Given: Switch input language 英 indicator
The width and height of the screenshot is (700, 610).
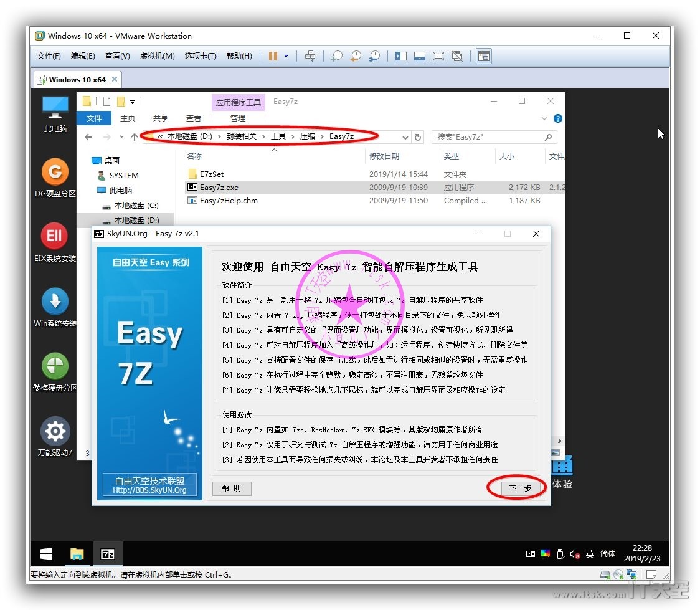Looking at the screenshot, I should click(590, 554).
